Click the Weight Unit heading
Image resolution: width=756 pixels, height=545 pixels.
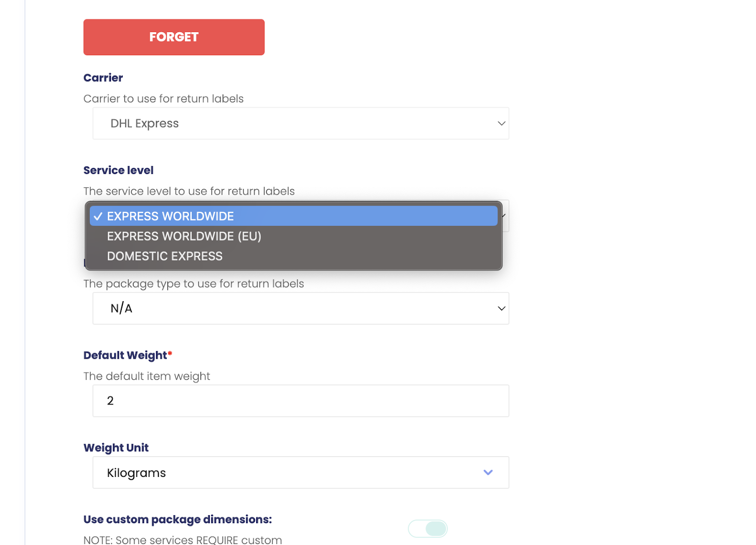coord(116,448)
